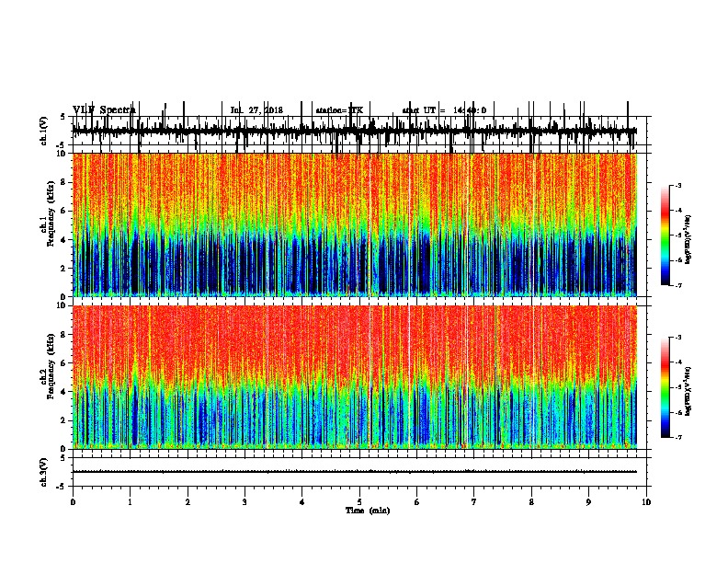The width and height of the screenshot is (728, 563).
Task: Click the time axis tick label '0'
Action: pos(73,502)
